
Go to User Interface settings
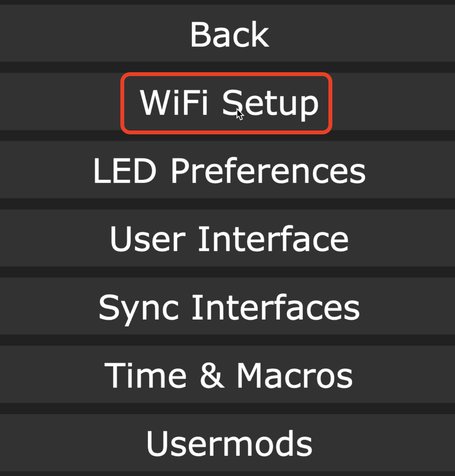coord(229,239)
